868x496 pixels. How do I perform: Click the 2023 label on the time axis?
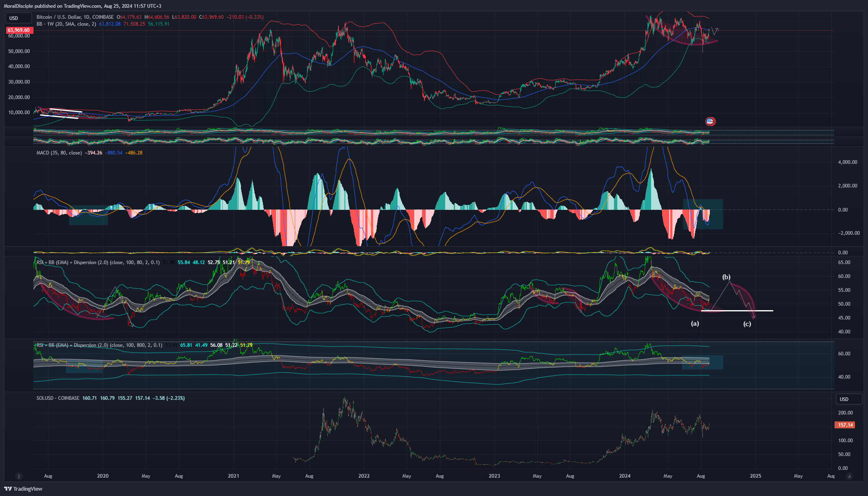pyautogui.click(x=495, y=476)
